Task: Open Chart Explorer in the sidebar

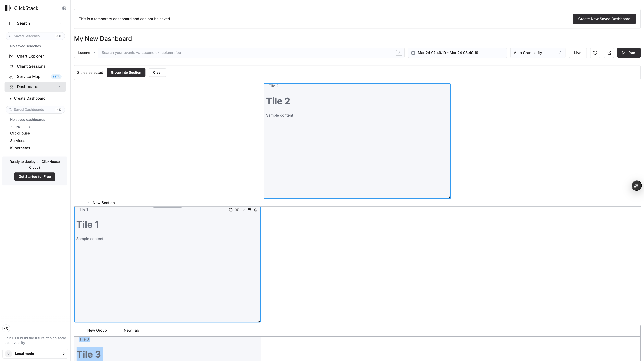Action: pyautogui.click(x=30, y=56)
